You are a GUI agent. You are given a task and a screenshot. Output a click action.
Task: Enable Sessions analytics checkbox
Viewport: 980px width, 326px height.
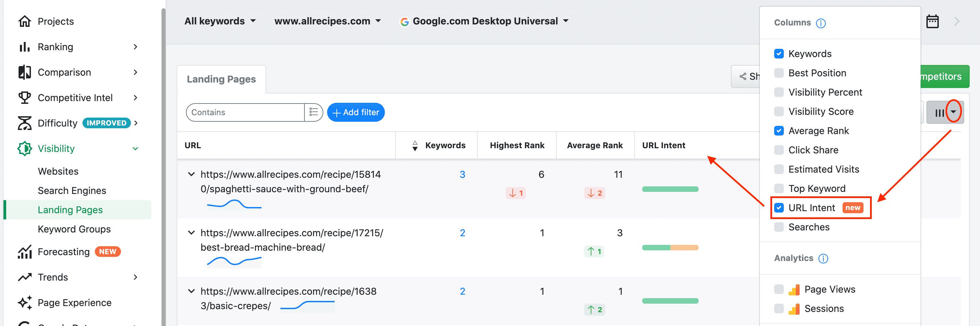[x=779, y=308]
